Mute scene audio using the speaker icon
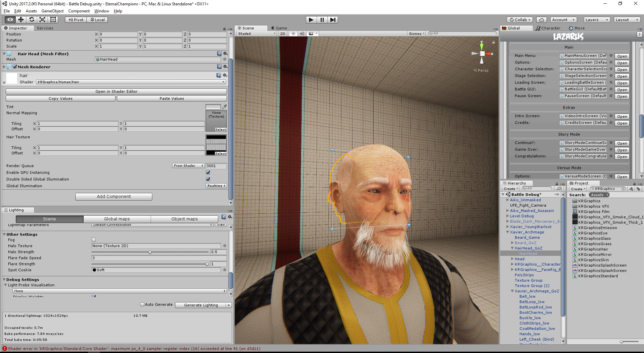Screen dimensions: 644x353 302,33
